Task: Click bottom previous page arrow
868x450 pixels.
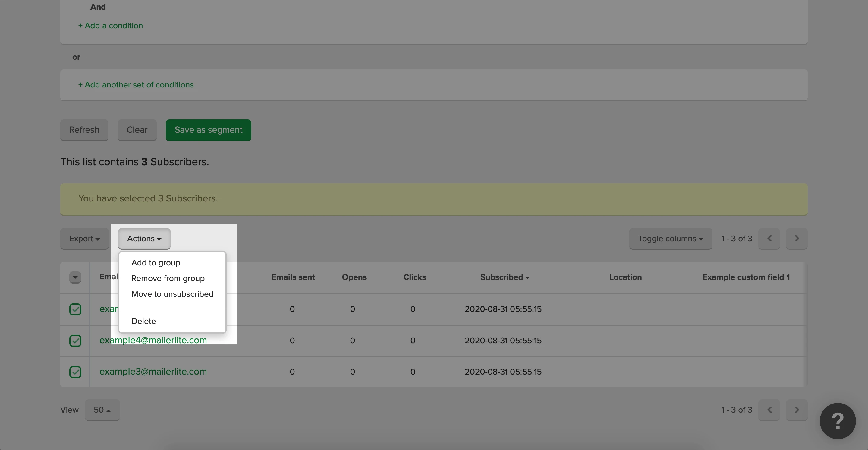Action: pyautogui.click(x=769, y=410)
